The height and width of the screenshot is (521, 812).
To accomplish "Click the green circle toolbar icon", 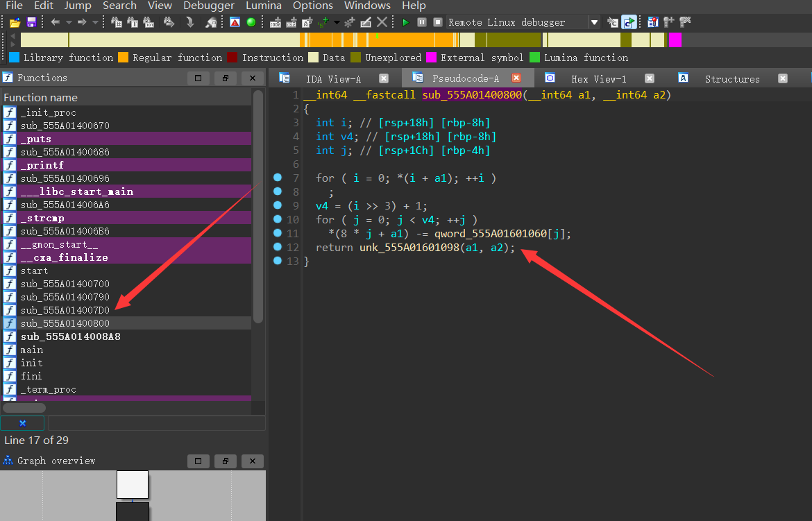I will pos(251,22).
